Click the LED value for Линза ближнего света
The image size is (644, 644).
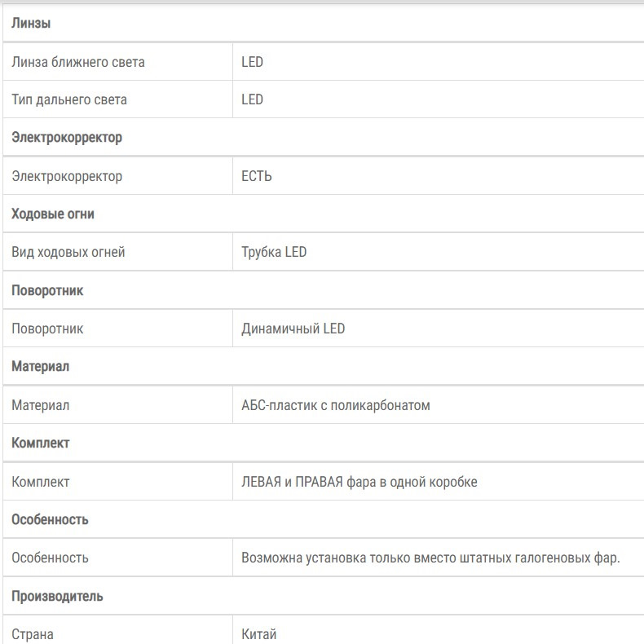pos(252,62)
